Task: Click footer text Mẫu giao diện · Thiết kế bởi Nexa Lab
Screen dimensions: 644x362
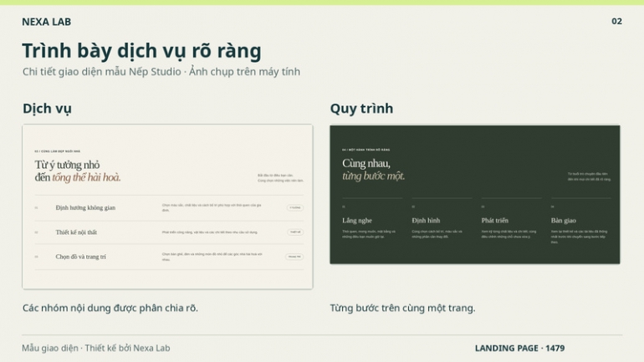Action: tap(96, 348)
